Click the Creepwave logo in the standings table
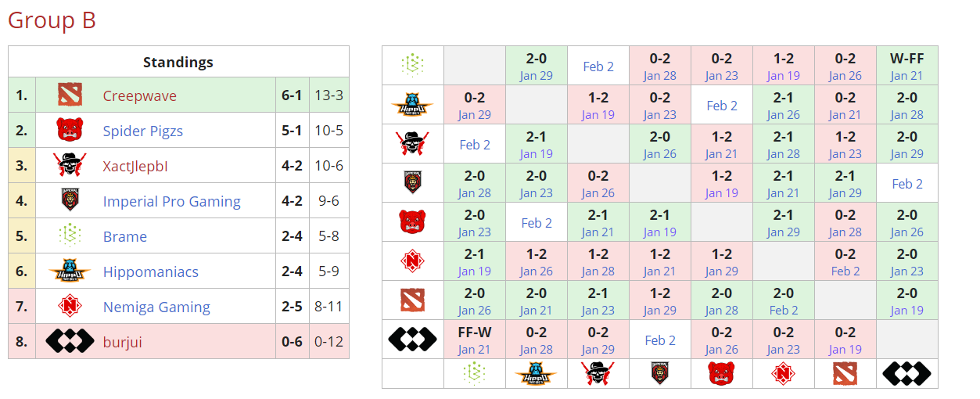 pos(70,95)
